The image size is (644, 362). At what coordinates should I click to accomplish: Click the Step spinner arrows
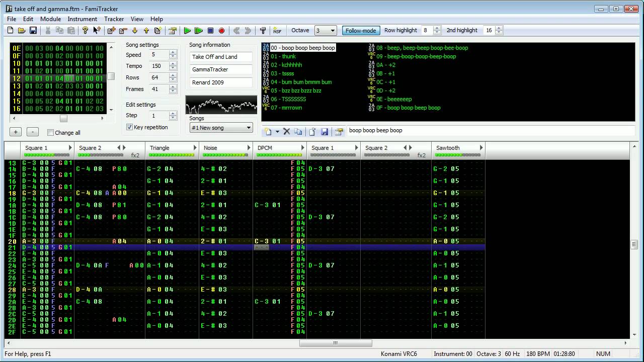[173, 116]
